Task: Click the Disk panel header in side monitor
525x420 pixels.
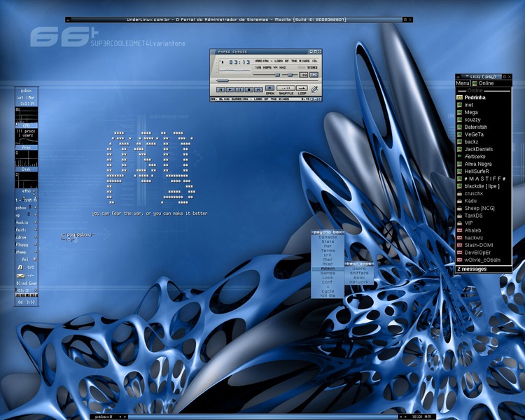Action: (x=27, y=169)
